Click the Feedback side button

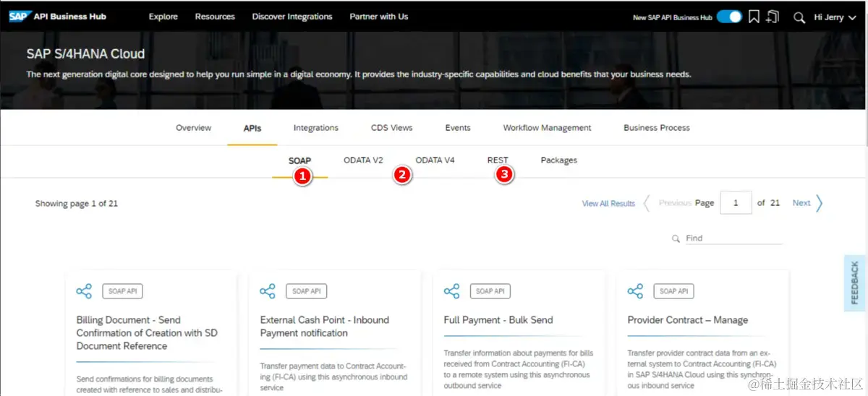(x=855, y=283)
